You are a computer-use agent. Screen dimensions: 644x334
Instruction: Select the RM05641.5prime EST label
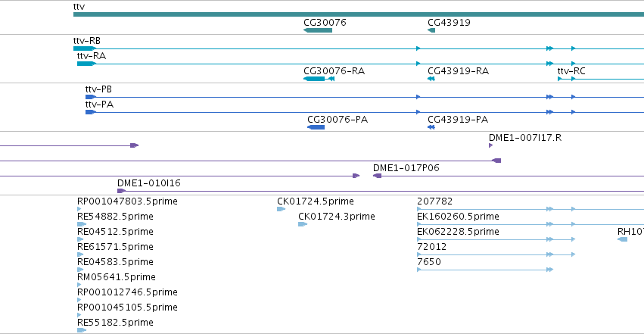(117, 277)
